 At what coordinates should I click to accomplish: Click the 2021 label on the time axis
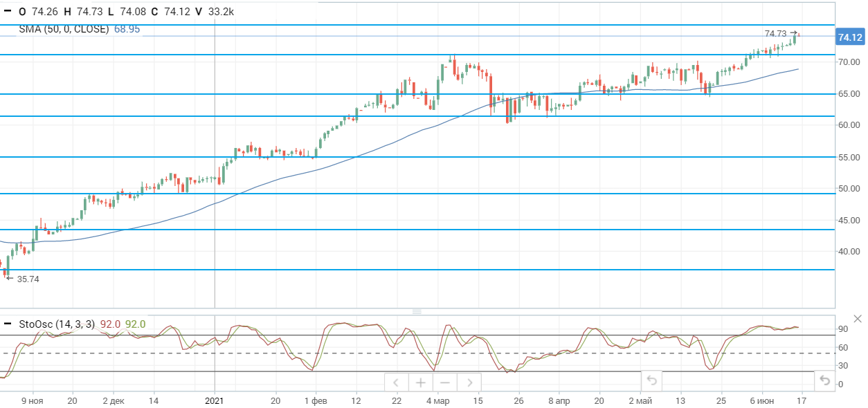coord(215,401)
